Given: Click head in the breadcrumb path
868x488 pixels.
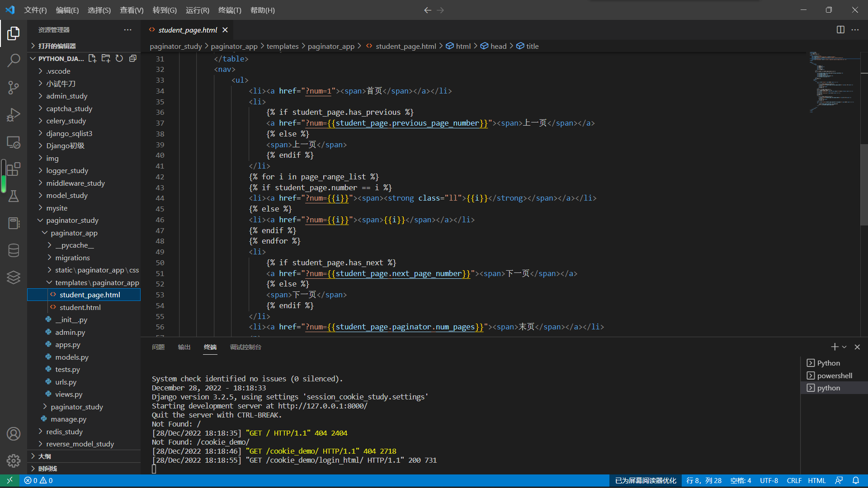Looking at the screenshot, I should tap(498, 46).
